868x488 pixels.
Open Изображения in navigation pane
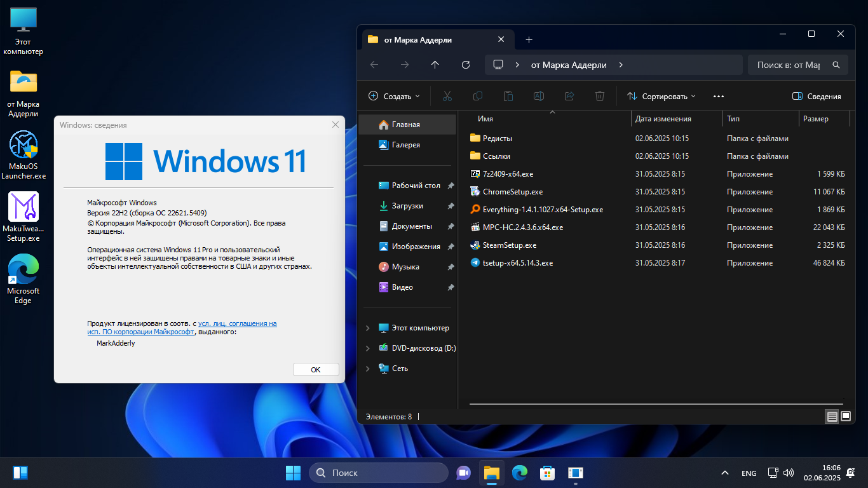407,247
